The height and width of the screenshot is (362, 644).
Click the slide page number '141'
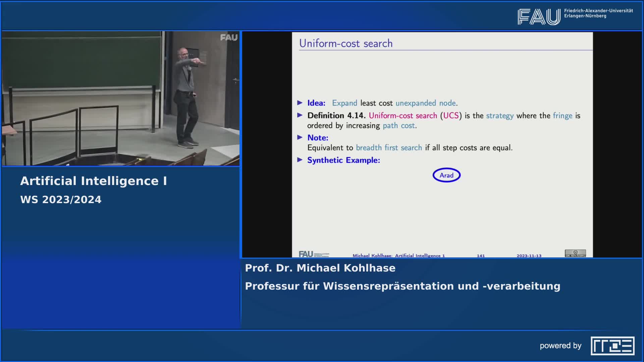click(481, 255)
